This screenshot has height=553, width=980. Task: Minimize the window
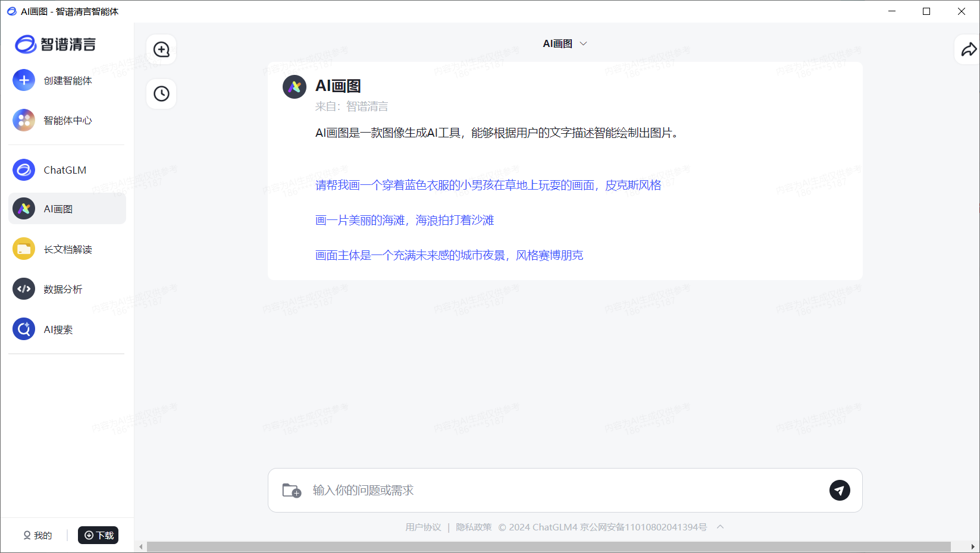tap(892, 11)
